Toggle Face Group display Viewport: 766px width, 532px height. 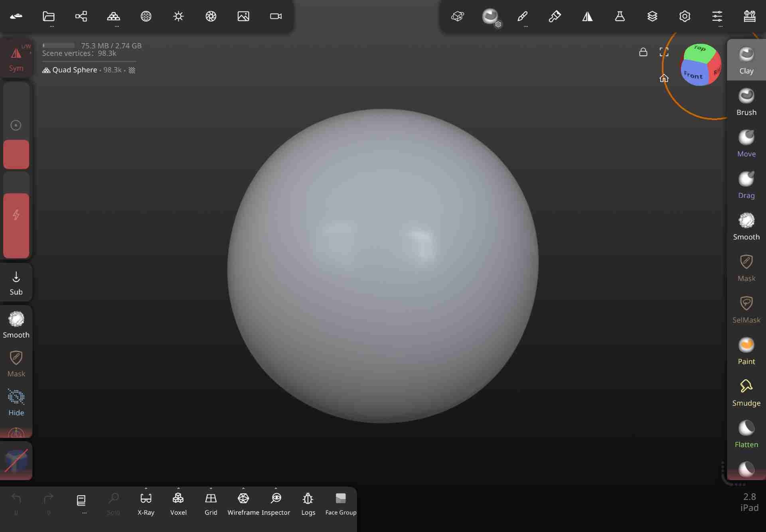point(341,503)
